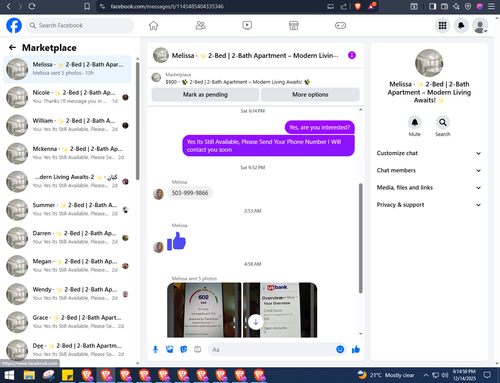Image resolution: width=500 pixels, height=383 pixels.
Task: Open Brave Shields lion icon
Action: point(358,6)
